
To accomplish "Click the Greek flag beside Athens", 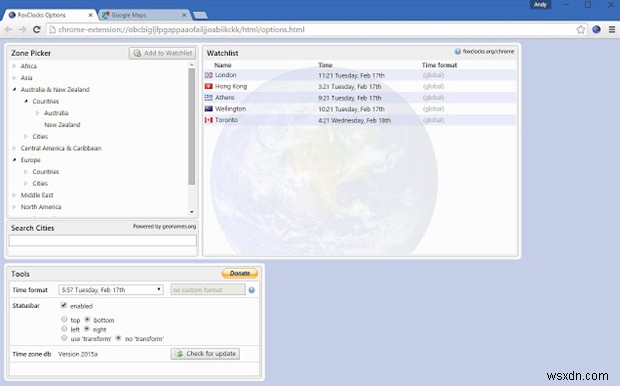I will (208, 97).
